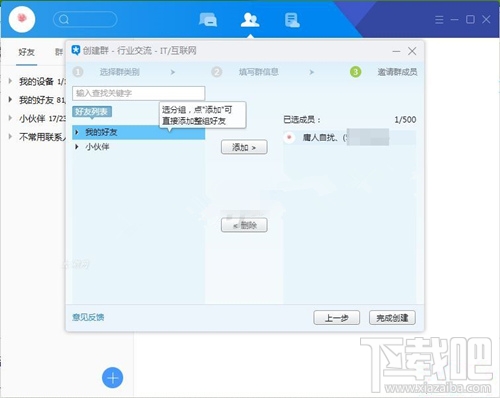Minimize the 创建群 dialog

(x=396, y=51)
